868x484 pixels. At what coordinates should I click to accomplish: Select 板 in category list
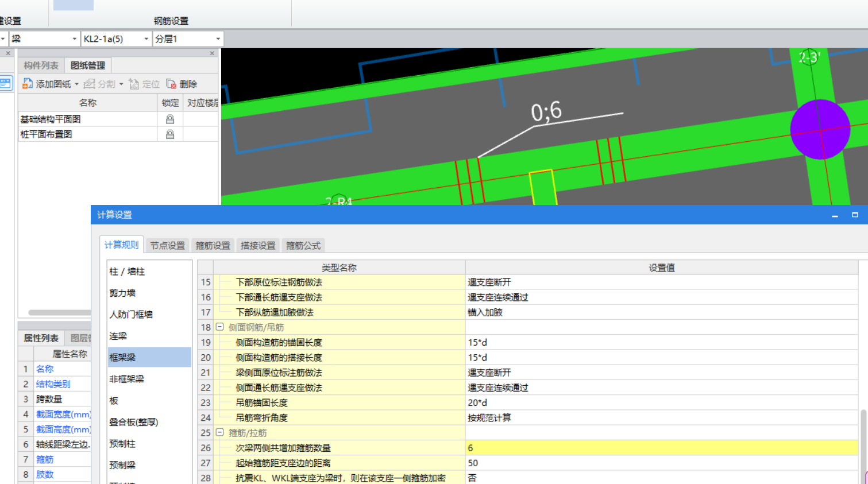coord(149,400)
